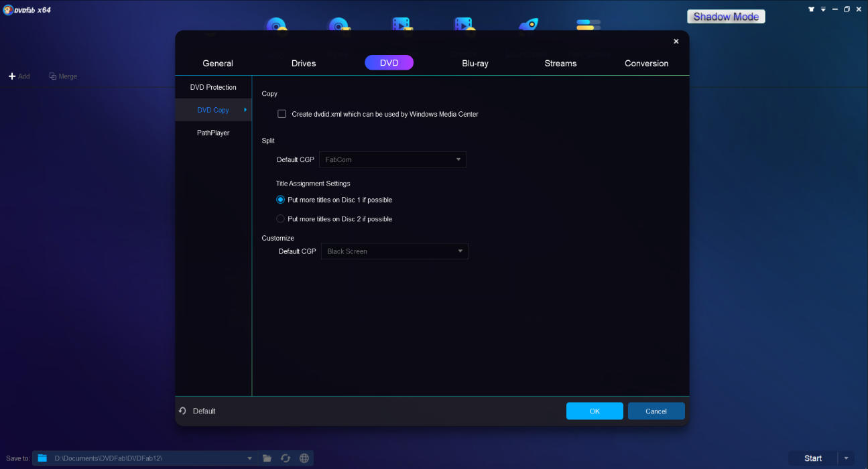Expand the save path dropdown arrow
This screenshot has width=868, height=469.
tap(250, 458)
